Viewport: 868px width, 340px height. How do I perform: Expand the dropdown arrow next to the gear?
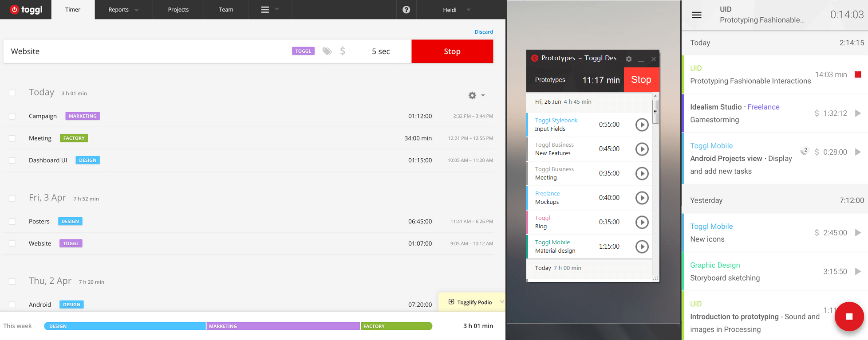tap(483, 95)
